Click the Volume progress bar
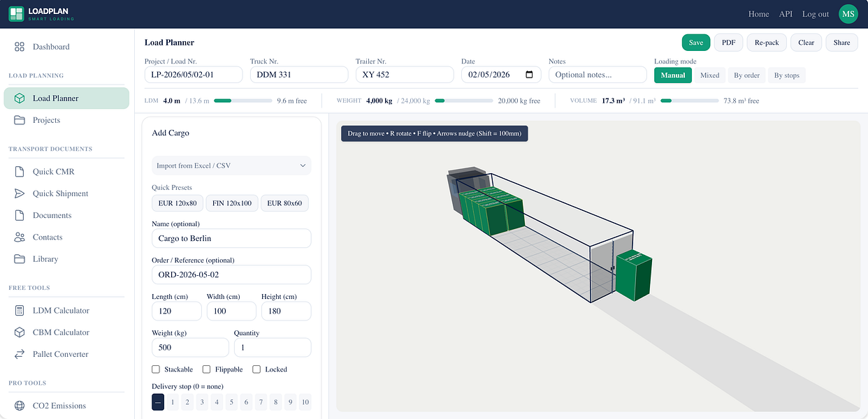Screen dimensions: 868x419 click(x=690, y=101)
